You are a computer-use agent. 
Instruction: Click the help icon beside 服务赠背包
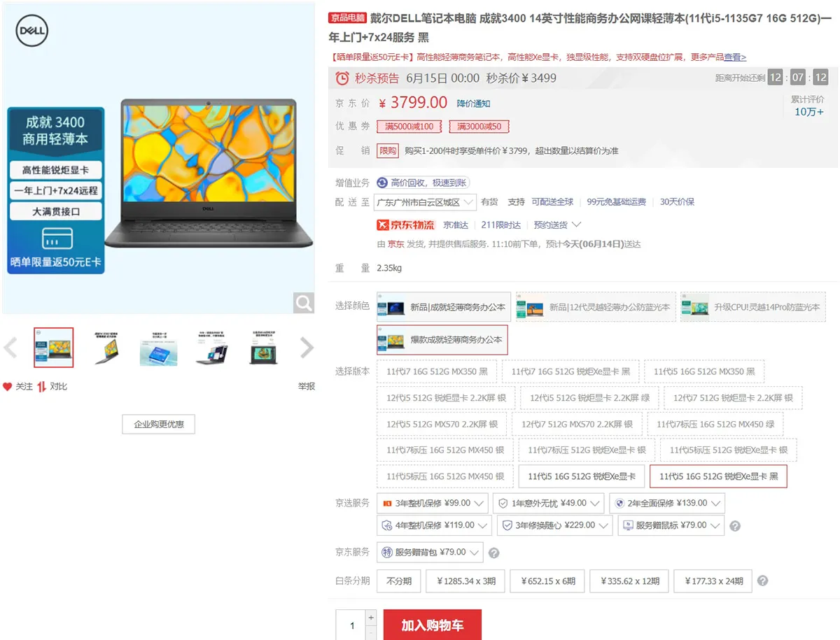click(x=493, y=553)
